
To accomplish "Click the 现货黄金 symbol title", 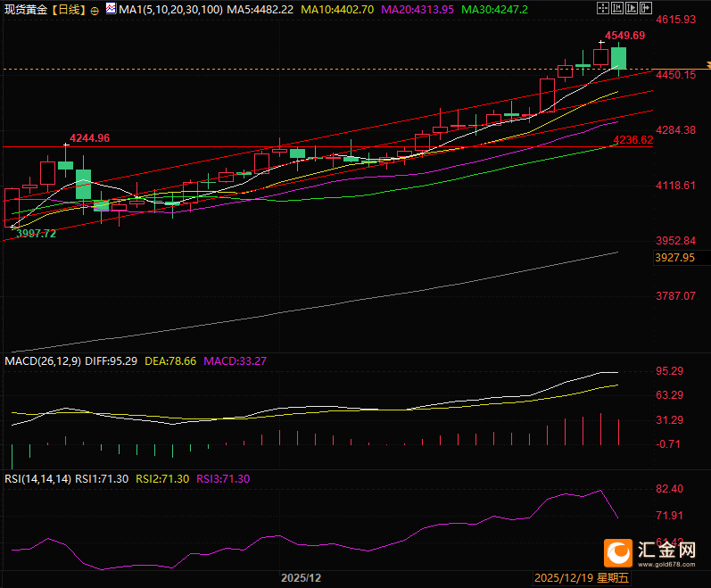I will tap(26, 10).
